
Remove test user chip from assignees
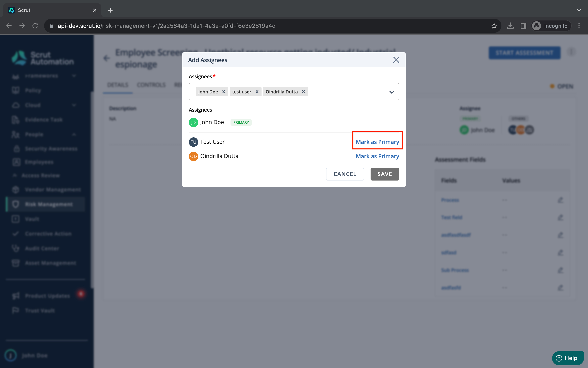coord(257,92)
